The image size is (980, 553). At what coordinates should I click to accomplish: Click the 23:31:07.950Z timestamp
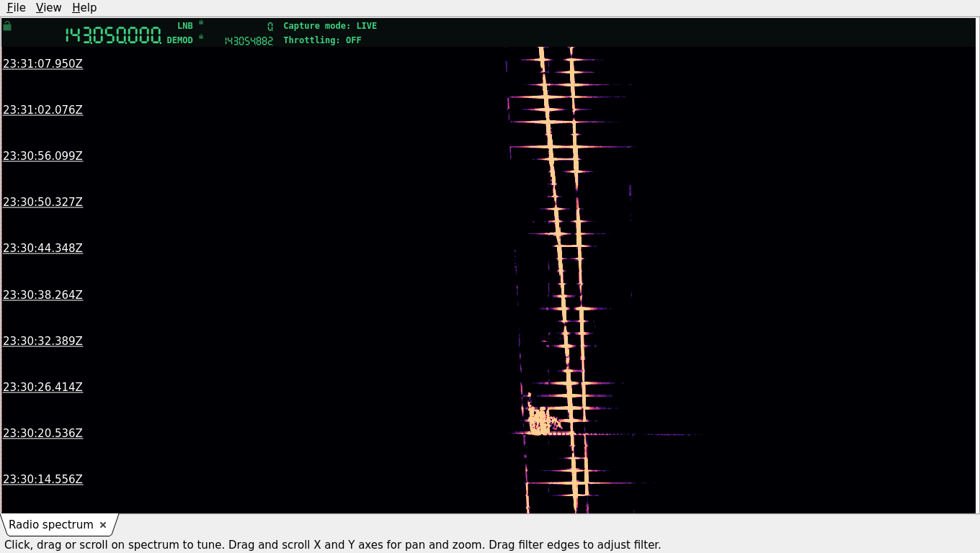tap(43, 63)
